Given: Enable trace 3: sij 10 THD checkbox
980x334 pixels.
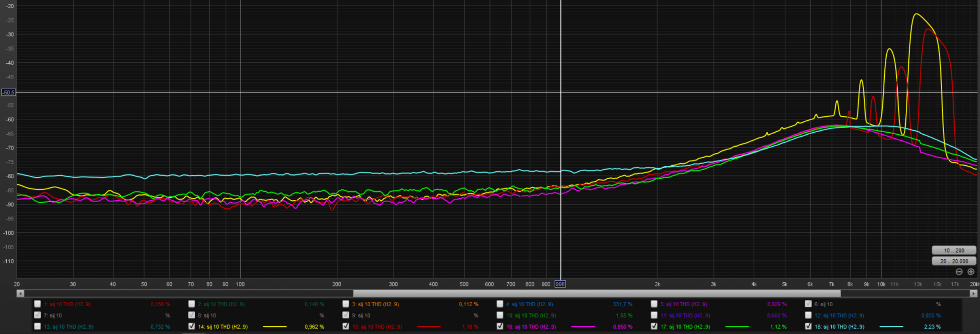Looking at the screenshot, I should [345, 304].
